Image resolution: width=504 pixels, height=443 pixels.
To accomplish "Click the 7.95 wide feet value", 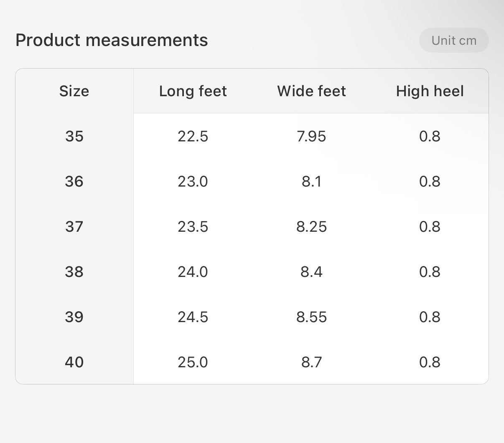I will 311,136.
